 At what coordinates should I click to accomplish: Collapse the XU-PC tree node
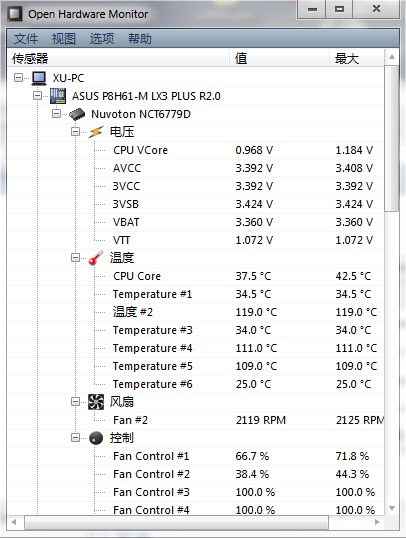click(x=19, y=78)
